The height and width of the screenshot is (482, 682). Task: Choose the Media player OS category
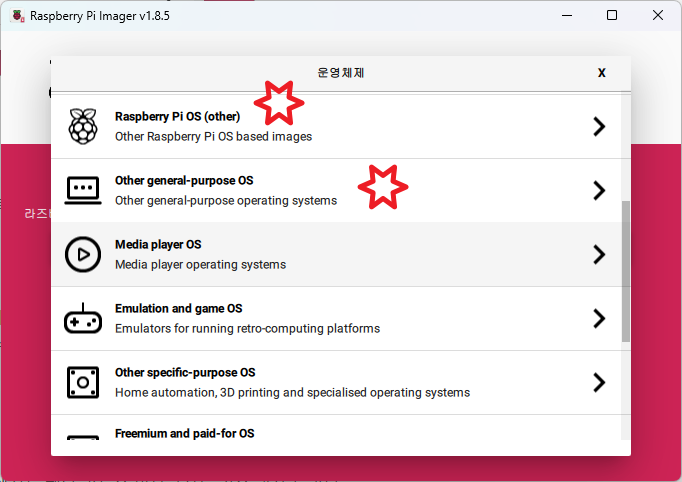336,254
